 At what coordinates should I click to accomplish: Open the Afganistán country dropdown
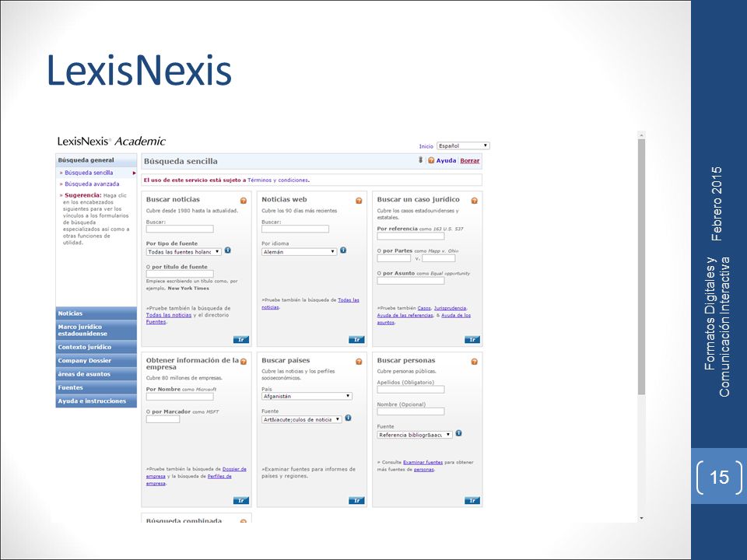[307, 396]
